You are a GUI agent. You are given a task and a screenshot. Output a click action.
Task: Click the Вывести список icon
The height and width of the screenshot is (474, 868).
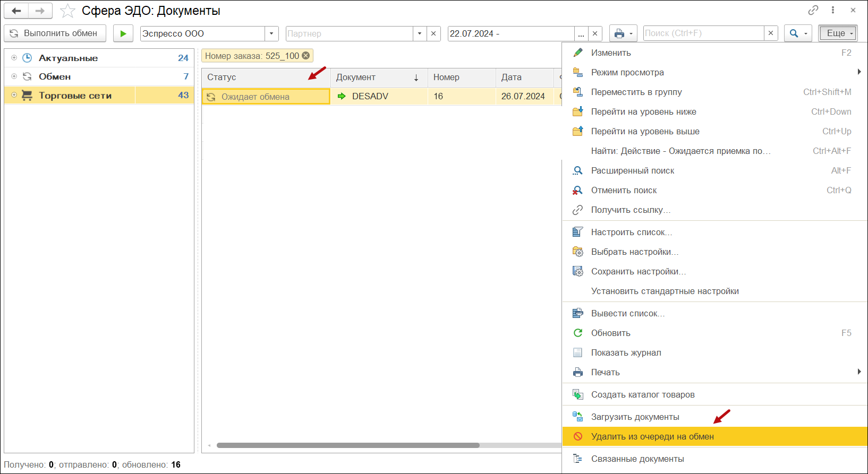[x=578, y=313]
